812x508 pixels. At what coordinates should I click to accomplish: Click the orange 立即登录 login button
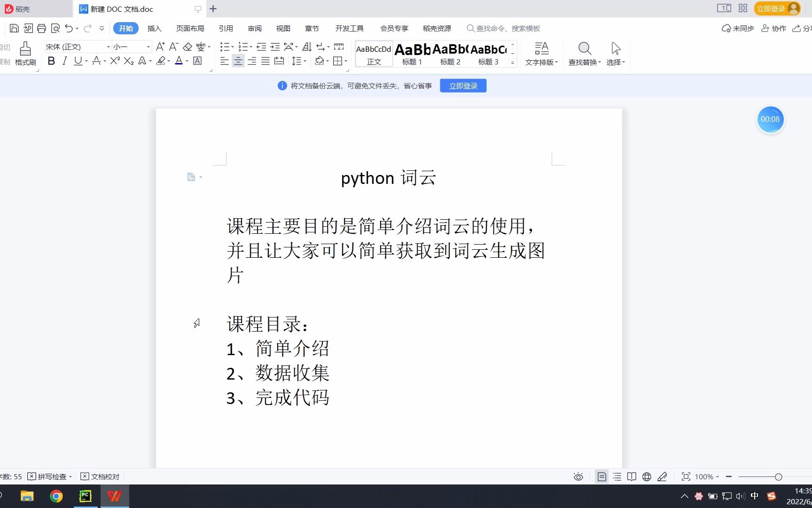click(777, 8)
